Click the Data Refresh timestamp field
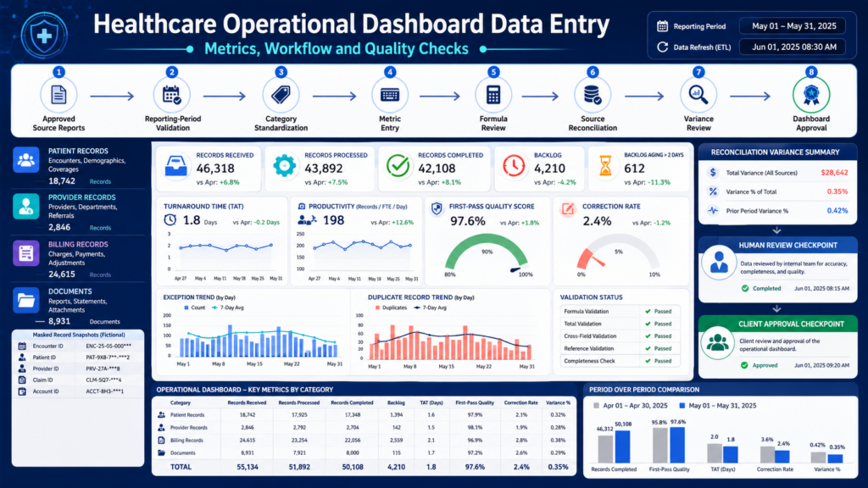This screenshot has height=488, width=868. tap(793, 47)
